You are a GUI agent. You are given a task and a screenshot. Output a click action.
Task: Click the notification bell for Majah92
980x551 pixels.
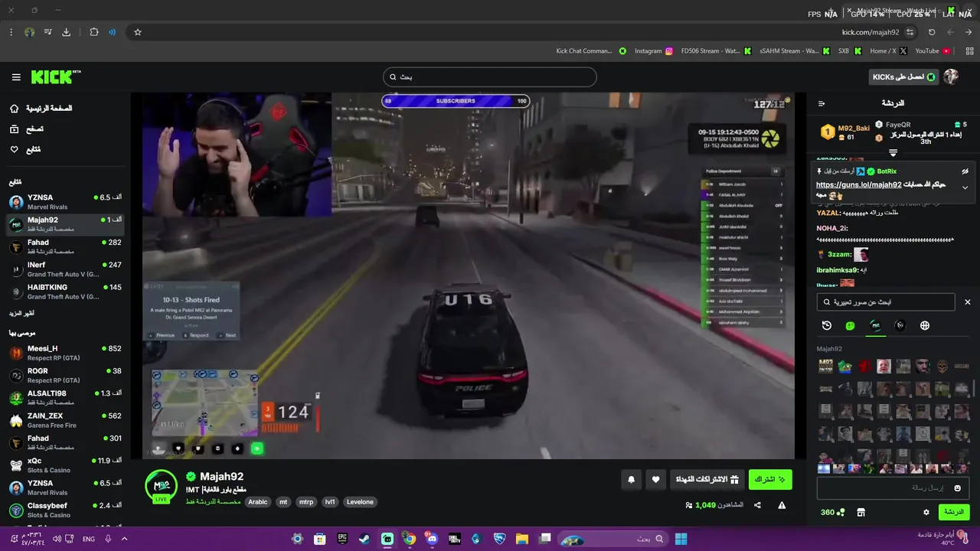point(632,480)
